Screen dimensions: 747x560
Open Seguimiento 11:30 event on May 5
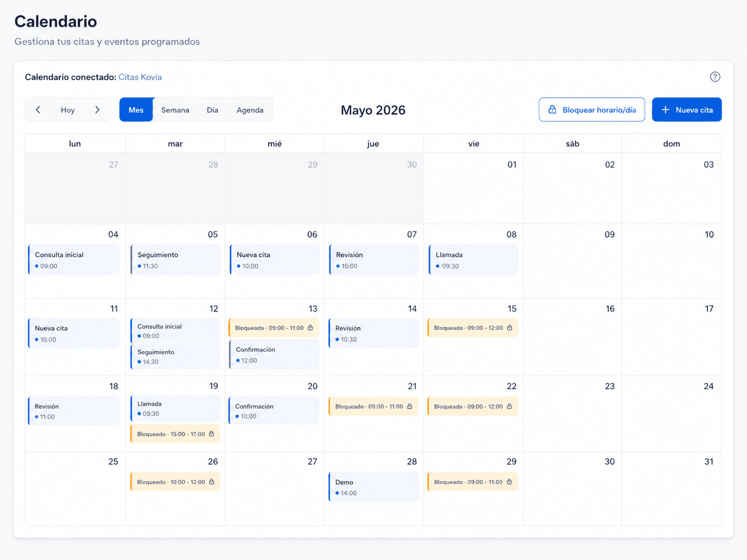pos(175,260)
